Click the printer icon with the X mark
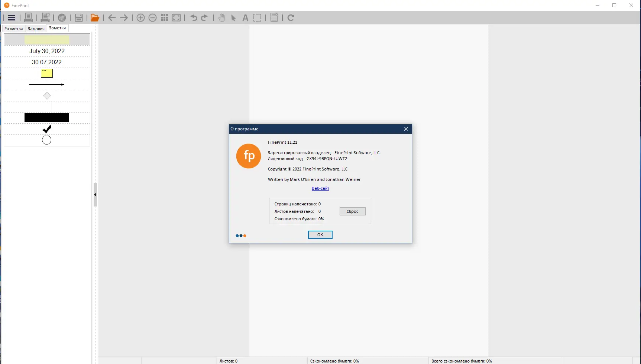 (45, 17)
